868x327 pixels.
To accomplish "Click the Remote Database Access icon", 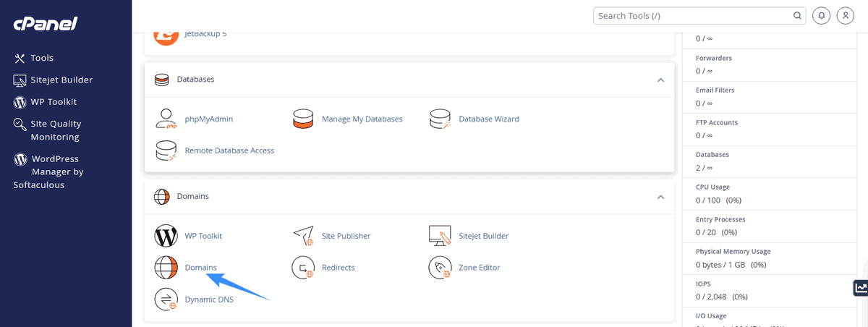I will (x=166, y=150).
